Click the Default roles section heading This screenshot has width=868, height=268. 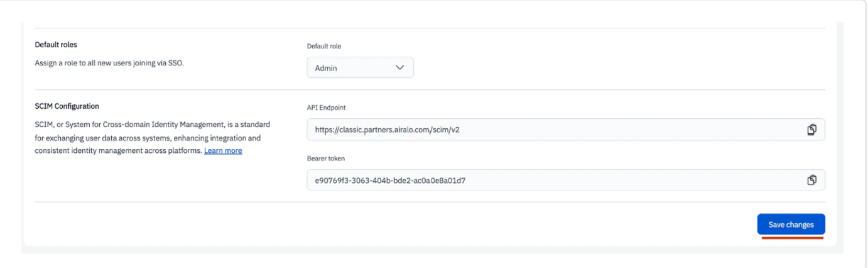55,45
